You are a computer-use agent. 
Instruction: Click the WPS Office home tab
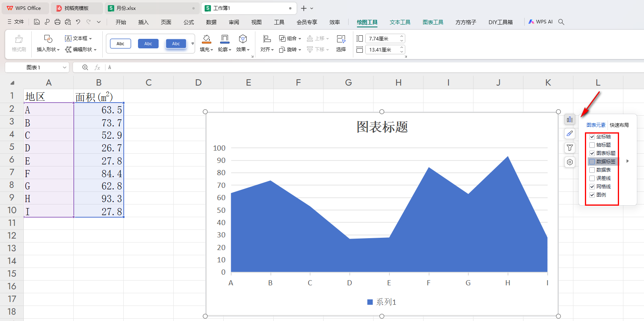click(x=25, y=8)
